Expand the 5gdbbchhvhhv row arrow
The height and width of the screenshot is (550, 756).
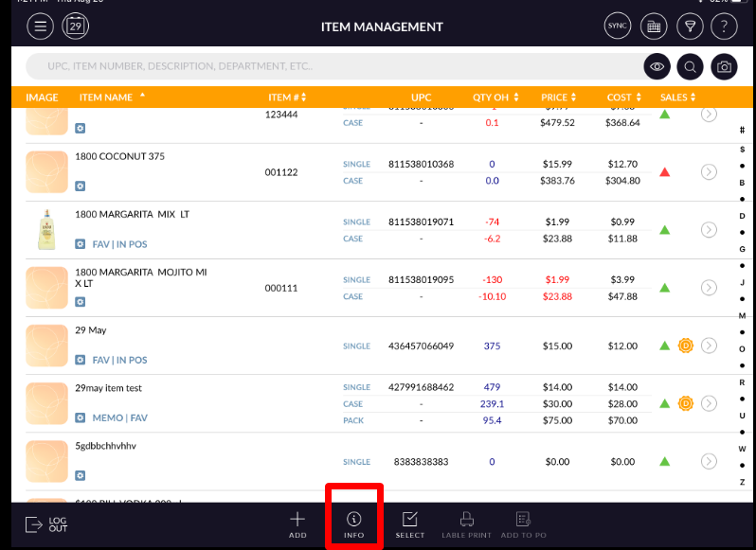(709, 461)
